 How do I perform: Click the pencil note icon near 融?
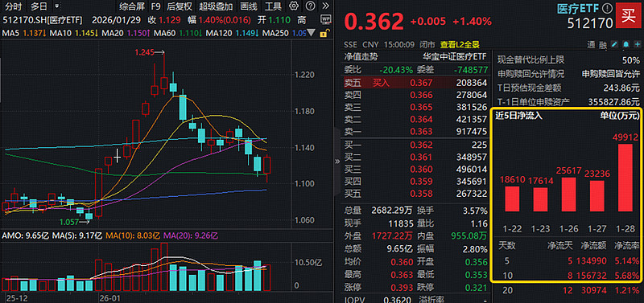coord(614,44)
